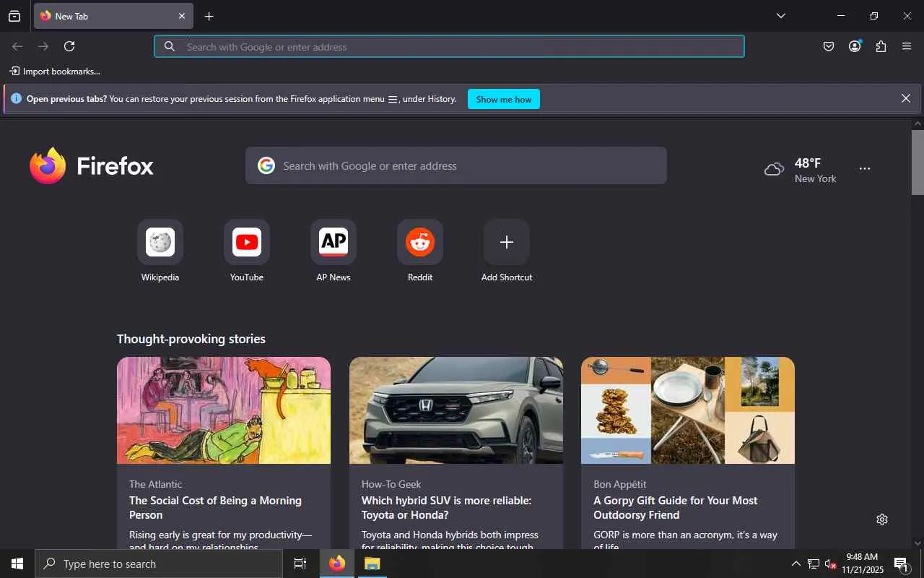Open the New York weather widget
The image size is (924, 578).
800,170
